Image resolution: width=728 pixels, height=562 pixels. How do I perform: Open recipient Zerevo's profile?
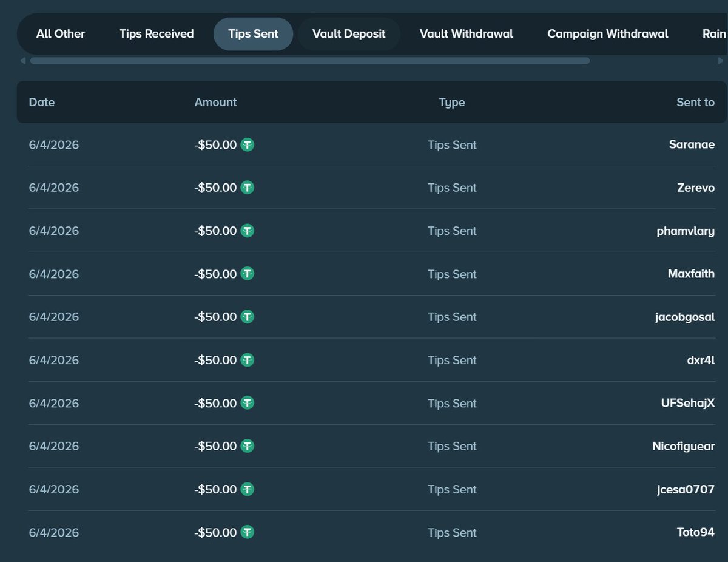696,188
